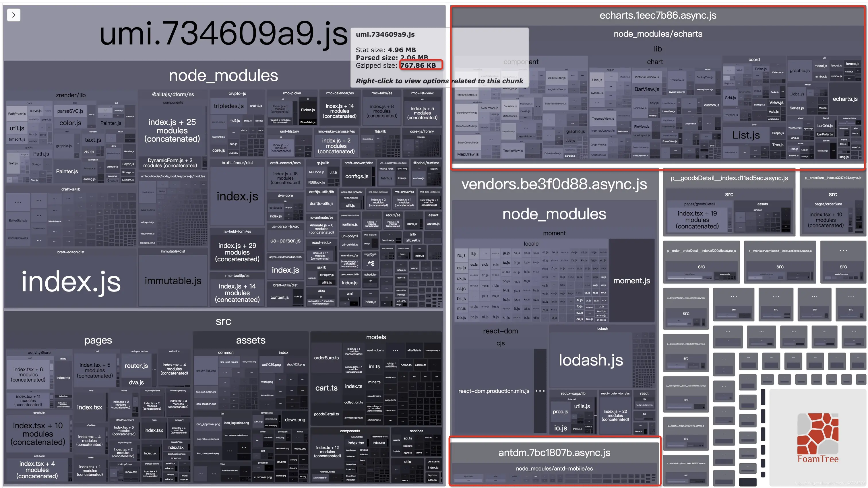Select the cart.ts model block
This screenshot has height=488, width=868.
[326, 388]
